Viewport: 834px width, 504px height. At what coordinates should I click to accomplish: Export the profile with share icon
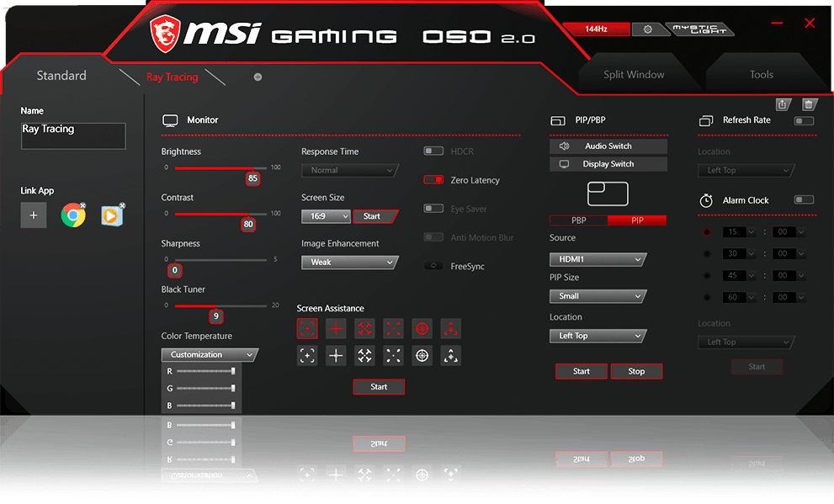tap(783, 104)
